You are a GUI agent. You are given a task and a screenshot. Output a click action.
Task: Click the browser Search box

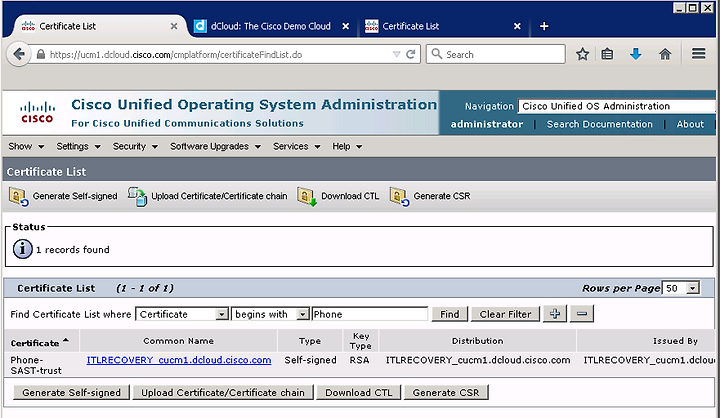(496, 54)
